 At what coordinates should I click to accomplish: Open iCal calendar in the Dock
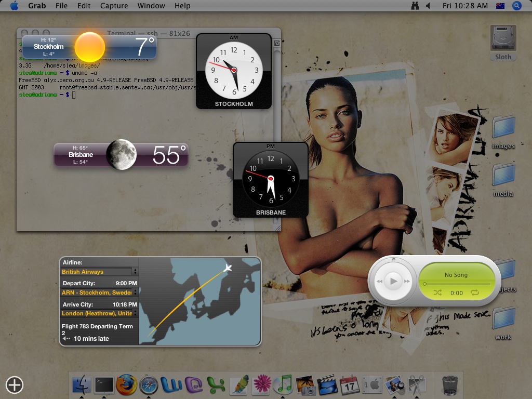click(x=350, y=385)
